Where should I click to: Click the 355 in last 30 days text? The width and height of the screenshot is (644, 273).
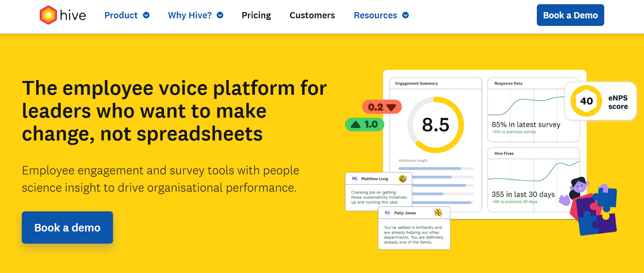click(x=523, y=194)
